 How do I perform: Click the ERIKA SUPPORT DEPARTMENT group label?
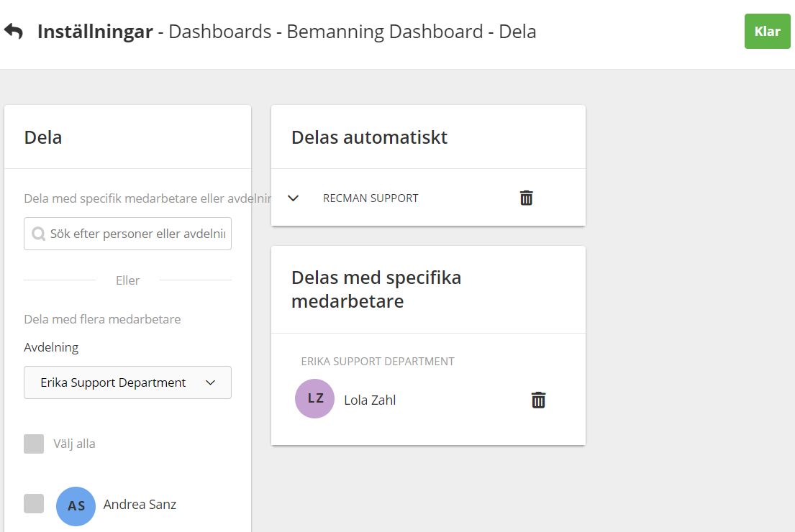[378, 362]
